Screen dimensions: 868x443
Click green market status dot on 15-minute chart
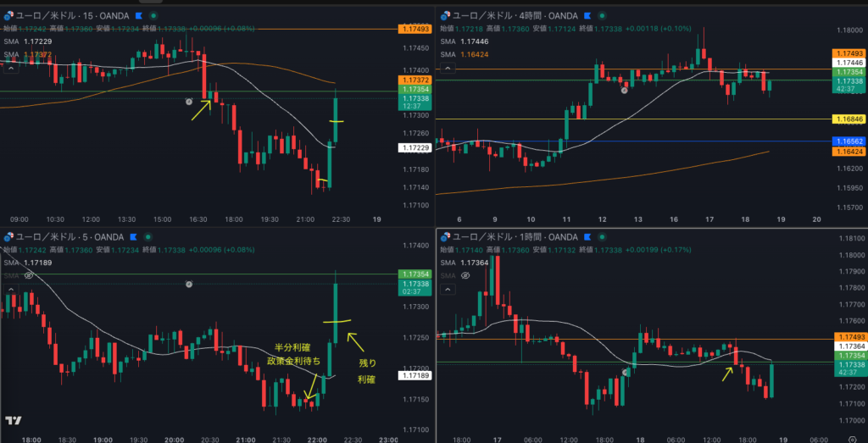click(x=152, y=16)
